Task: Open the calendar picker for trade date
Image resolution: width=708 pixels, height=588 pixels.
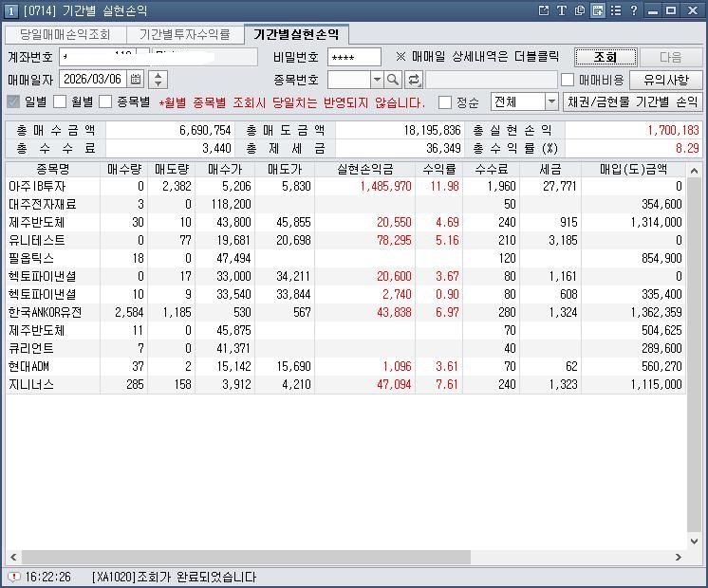Action: pos(136,80)
